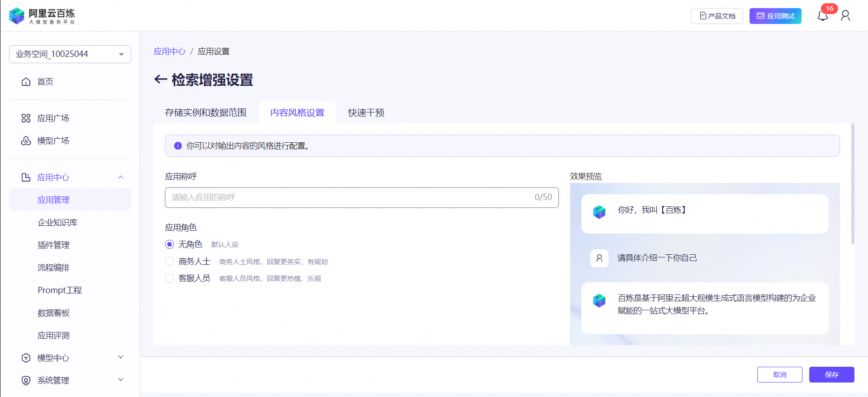This screenshot has width=868, height=397.
Task: Open the notification bell
Action: click(822, 16)
